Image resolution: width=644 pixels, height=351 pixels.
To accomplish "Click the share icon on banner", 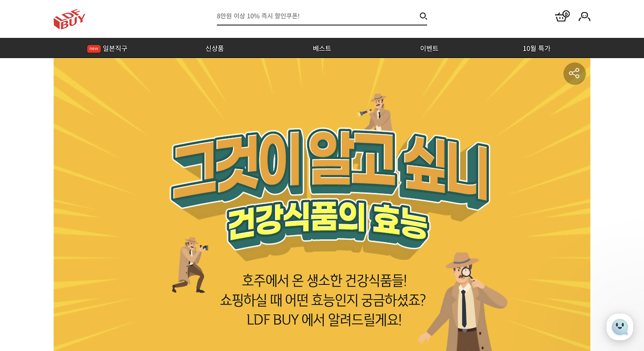I will [x=575, y=73].
